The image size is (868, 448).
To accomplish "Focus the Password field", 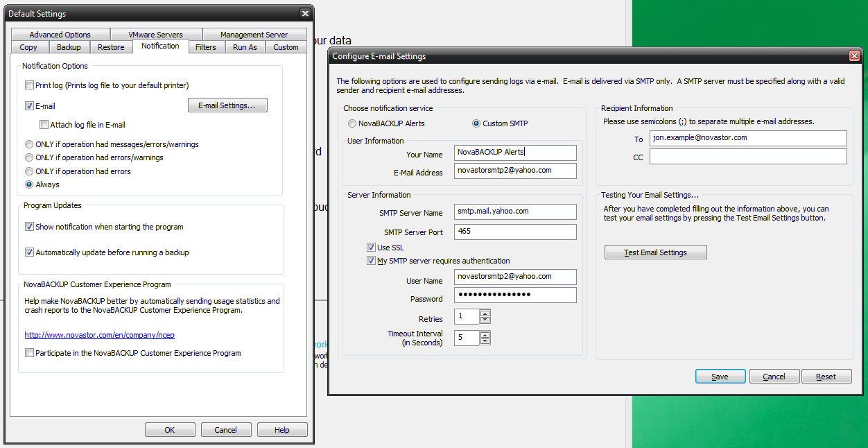I will (515, 295).
